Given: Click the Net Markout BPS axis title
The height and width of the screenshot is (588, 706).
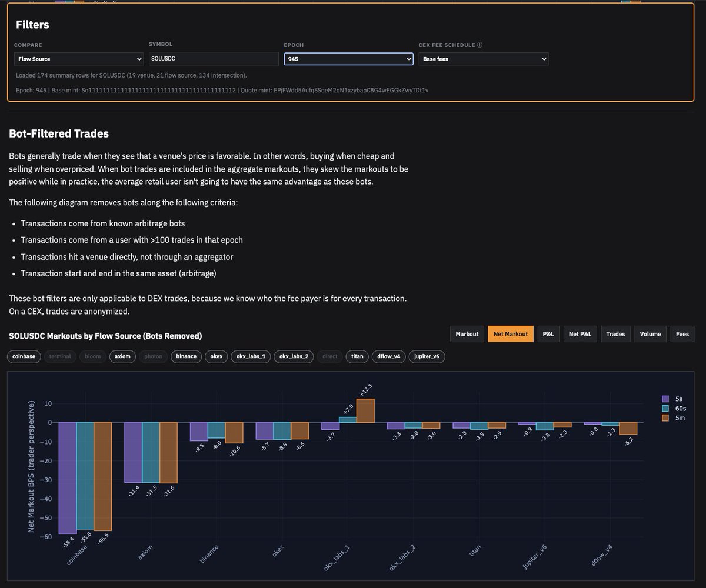Looking at the screenshot, I should click(31, 467).
